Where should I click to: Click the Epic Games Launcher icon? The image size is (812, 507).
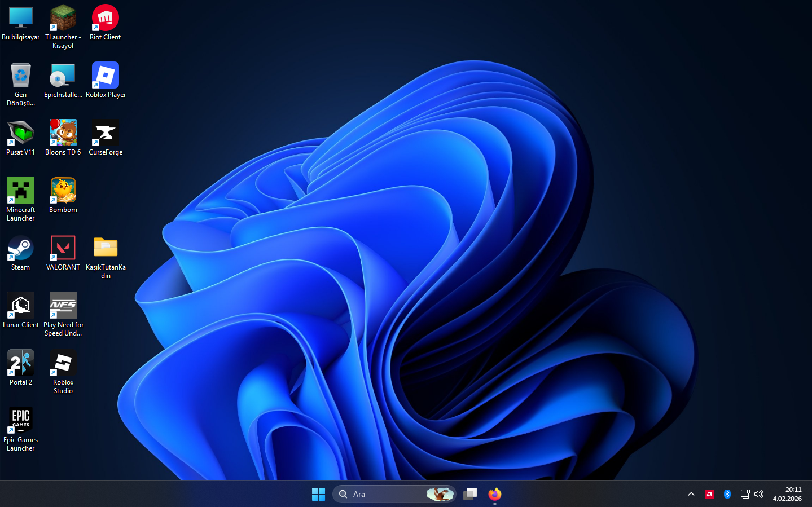(x=21, y=421)
